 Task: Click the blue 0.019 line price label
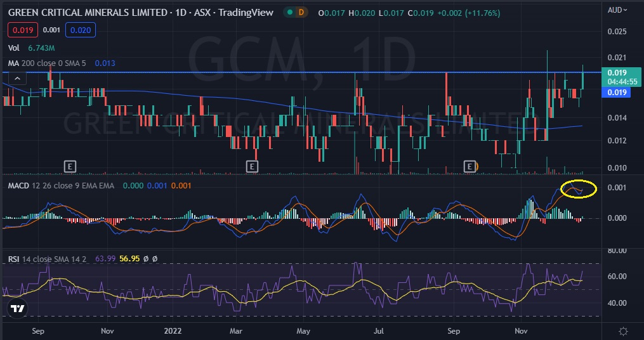[x=615, y=93]
